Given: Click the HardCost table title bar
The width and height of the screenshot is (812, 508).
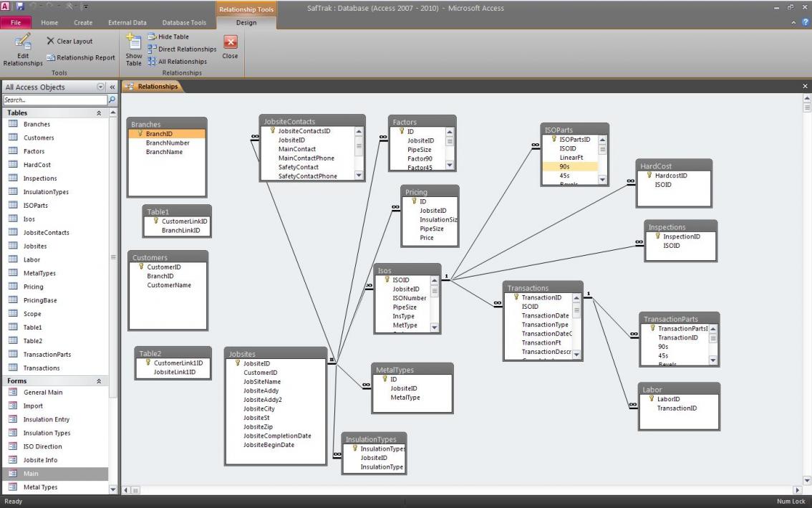Looking at the screenshot, I should [x=674, y=166].
